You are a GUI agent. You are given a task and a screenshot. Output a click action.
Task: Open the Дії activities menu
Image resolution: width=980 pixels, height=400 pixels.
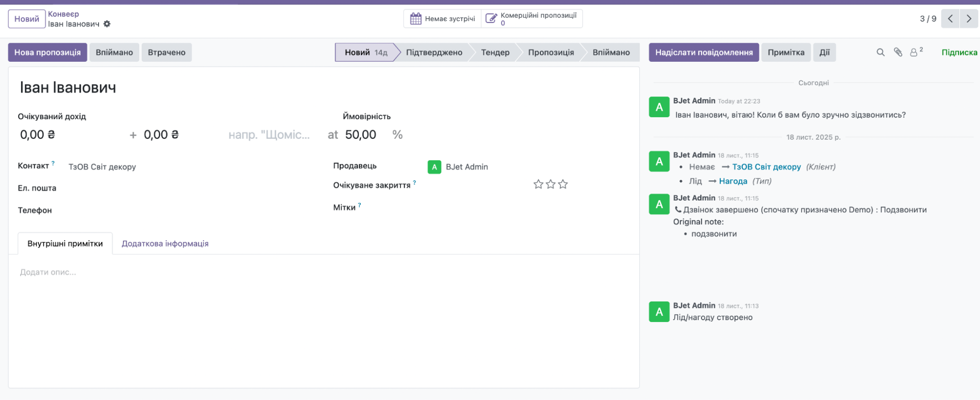pos(824,52)
